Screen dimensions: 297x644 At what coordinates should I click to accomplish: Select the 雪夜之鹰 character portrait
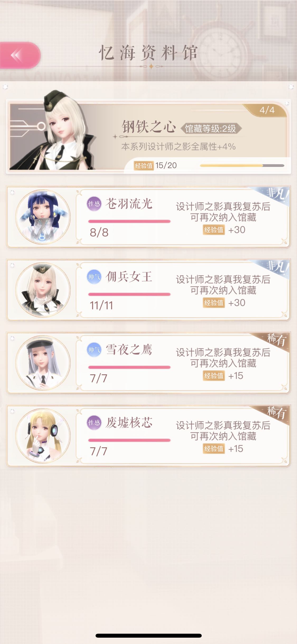coord(43,363)
